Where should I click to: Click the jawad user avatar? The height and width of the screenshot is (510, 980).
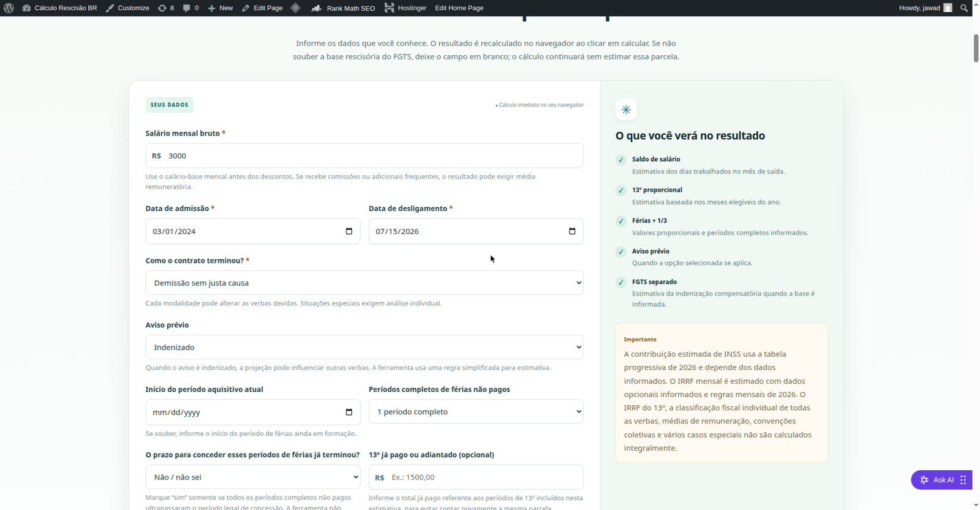tap(948, 8)
